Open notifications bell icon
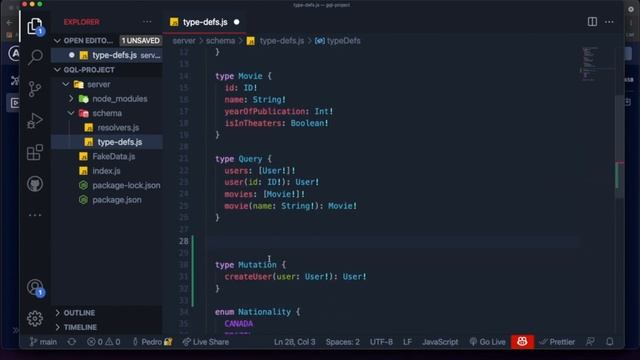This screenshot has width=640, height=360. pyautogui.click(x=610, y=342)
